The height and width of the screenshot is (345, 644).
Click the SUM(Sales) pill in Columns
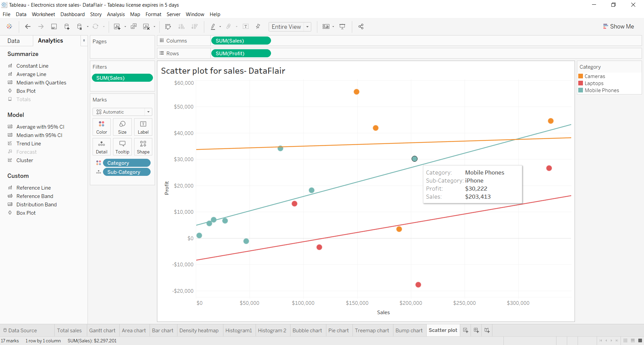coord(241,41)
